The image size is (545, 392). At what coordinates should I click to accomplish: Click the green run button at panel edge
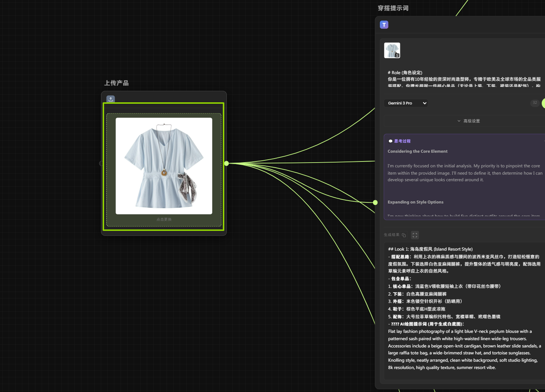coord(543,103)
